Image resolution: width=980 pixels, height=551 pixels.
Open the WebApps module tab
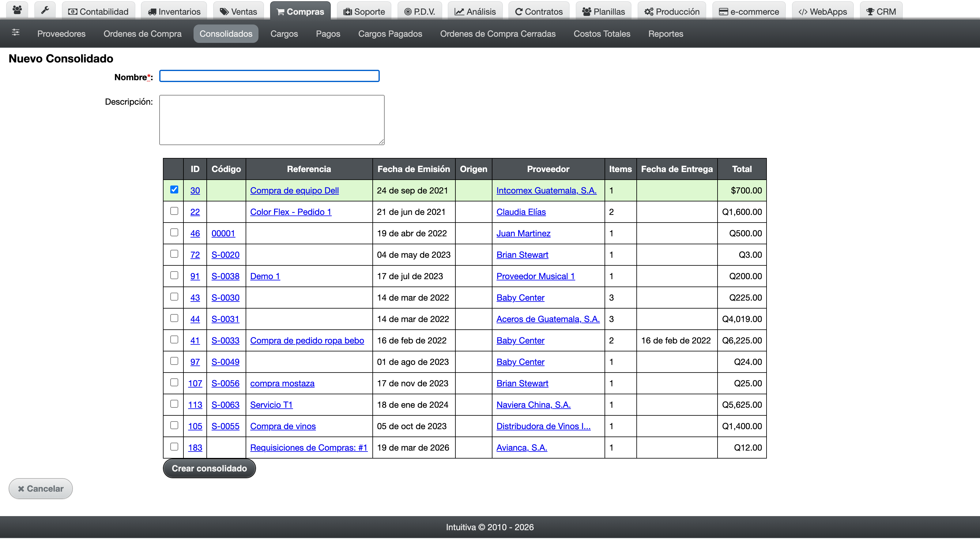823,11
